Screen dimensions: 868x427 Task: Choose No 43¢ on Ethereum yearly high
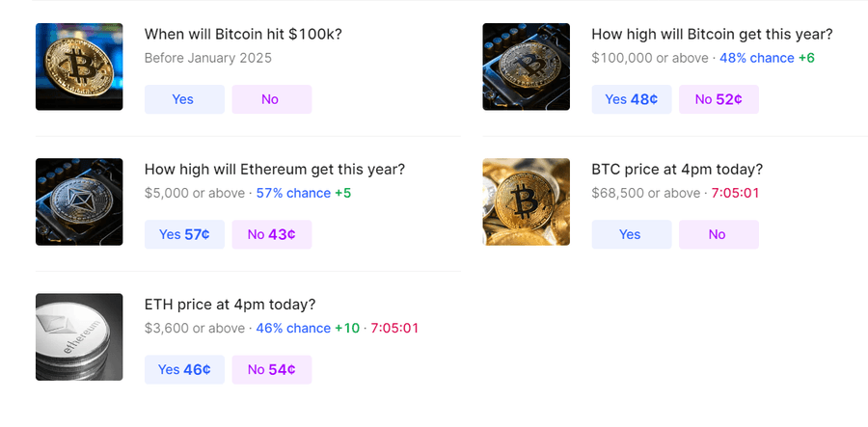point(271,234)
